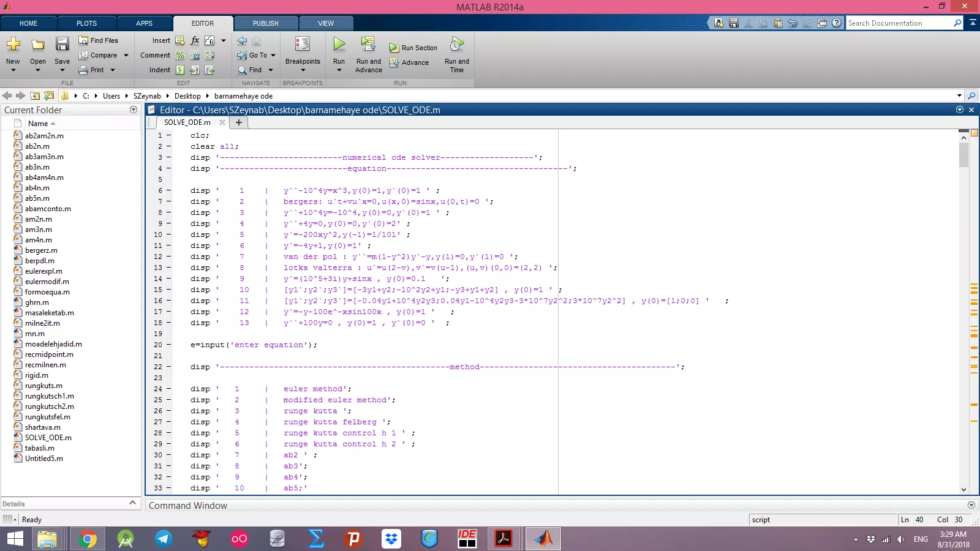The height and width of the screenshot is (551, 980).
Task: Select bergerz.m in Current Folder
Action: click(x=41, y=250)
